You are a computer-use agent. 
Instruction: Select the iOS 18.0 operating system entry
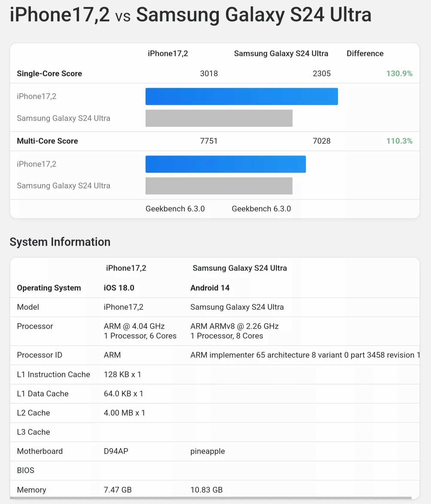pos(119,288)
